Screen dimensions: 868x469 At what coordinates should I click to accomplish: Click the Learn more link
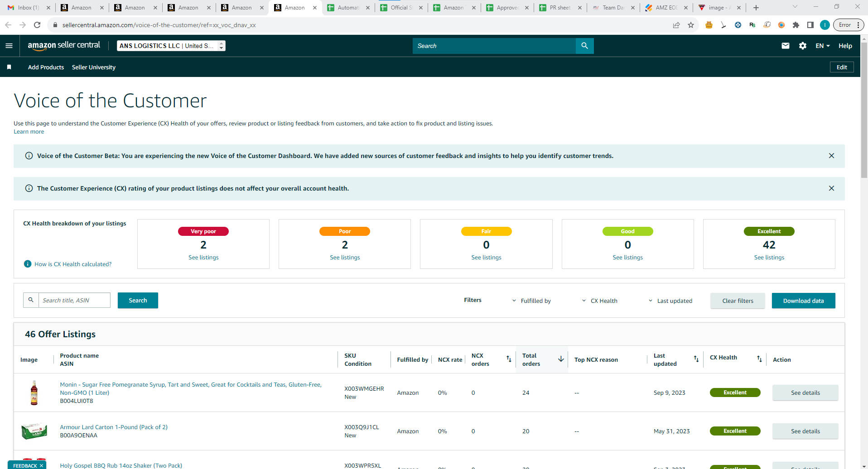29,132
